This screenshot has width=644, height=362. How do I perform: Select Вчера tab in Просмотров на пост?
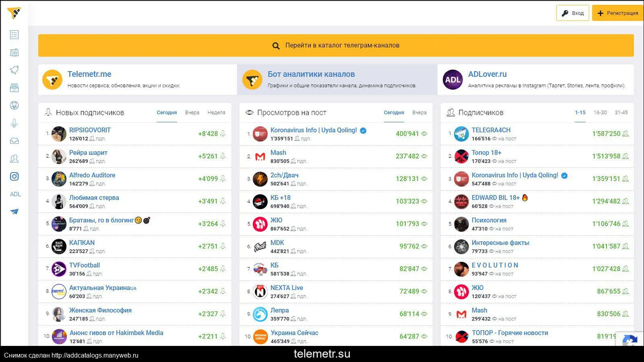(x=419, y=113)
